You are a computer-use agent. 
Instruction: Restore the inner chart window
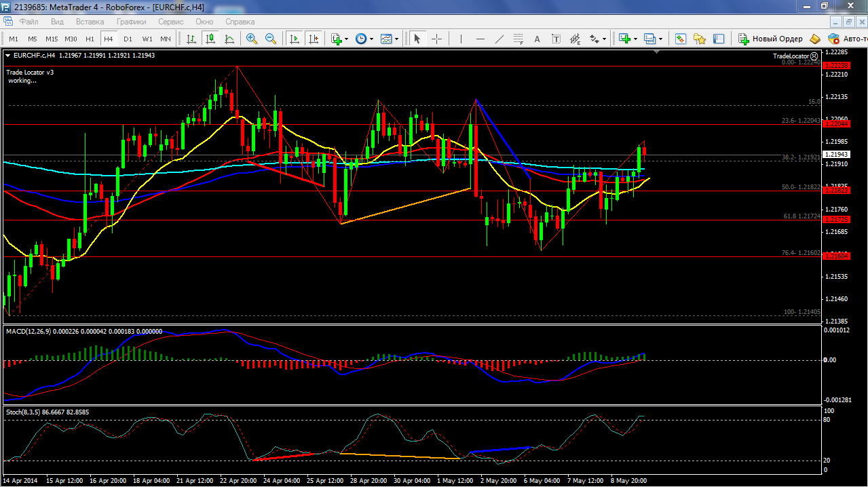848,21
